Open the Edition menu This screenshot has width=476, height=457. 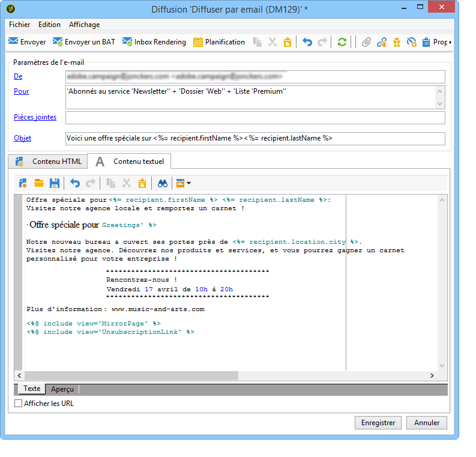(49, 25)
